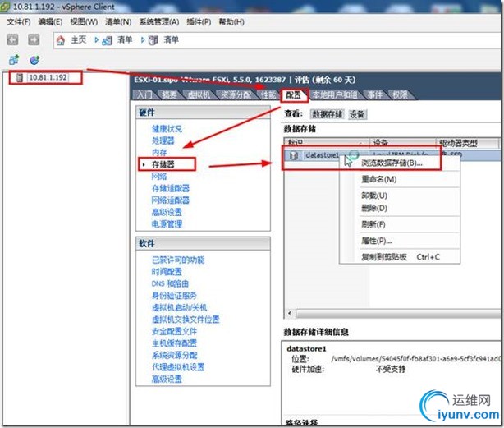Click the 设备 view button
The width and height of the screenshot is (504, 428).
[x=357, y=114]
